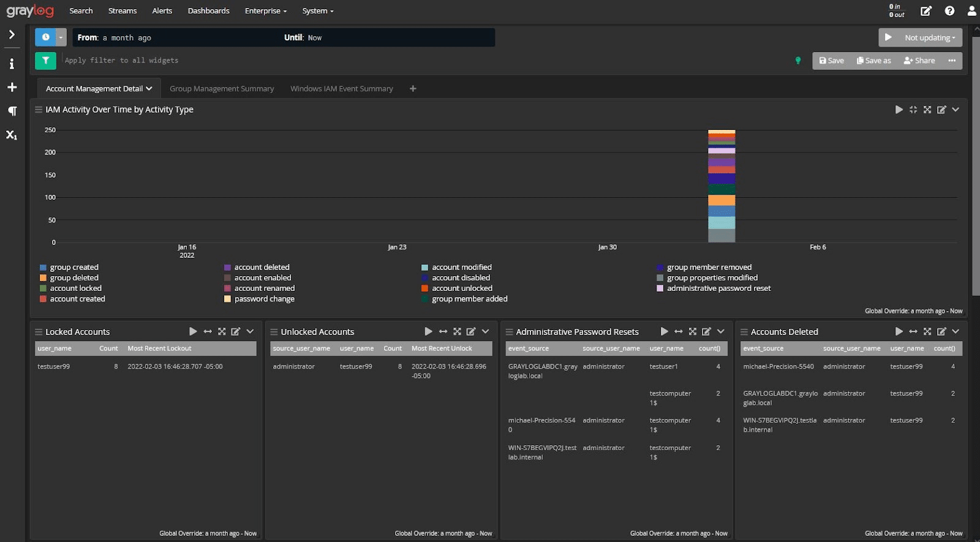Open the user profile icon menu
The image size is (980, 542).
coord(971,11)
